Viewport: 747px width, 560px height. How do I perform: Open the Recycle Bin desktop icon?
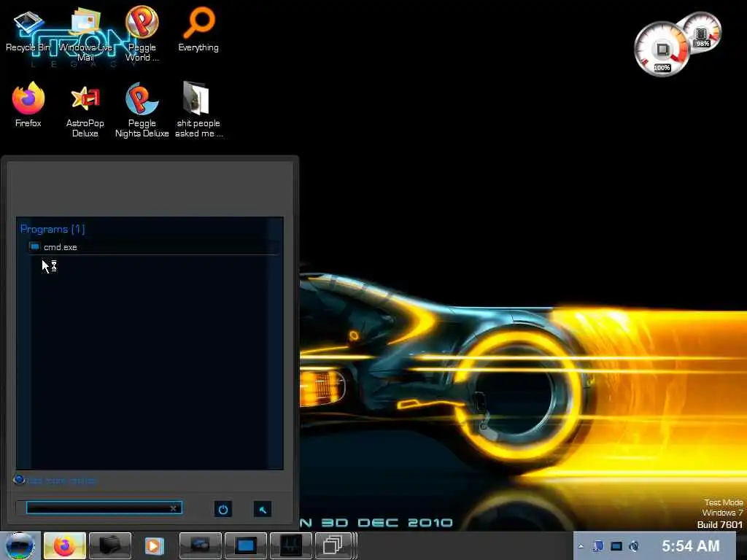[28, 29]
